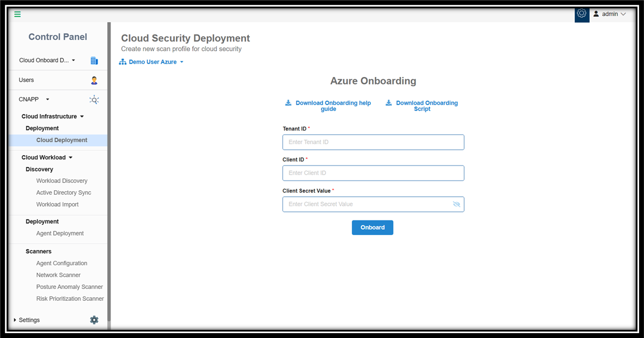Open Workload Import
The width and height of the screenshot is (644, 338).
[57, 205]
